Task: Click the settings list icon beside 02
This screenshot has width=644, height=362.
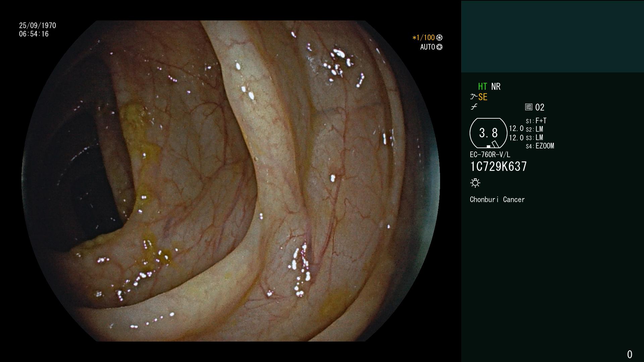Action: coord(529,107)
